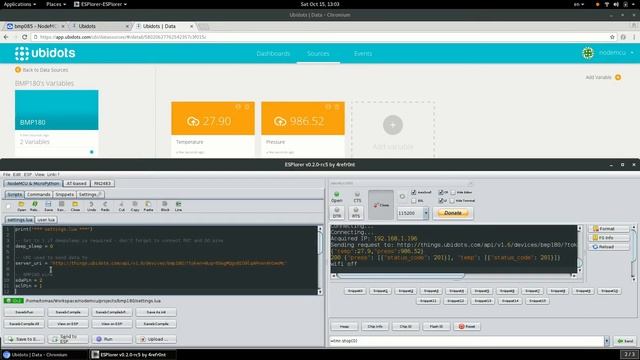Viewport: 640px width, 360px height.
Task: Toggle checkbox at left of script toolbar
Action: [x=8, y=207]
